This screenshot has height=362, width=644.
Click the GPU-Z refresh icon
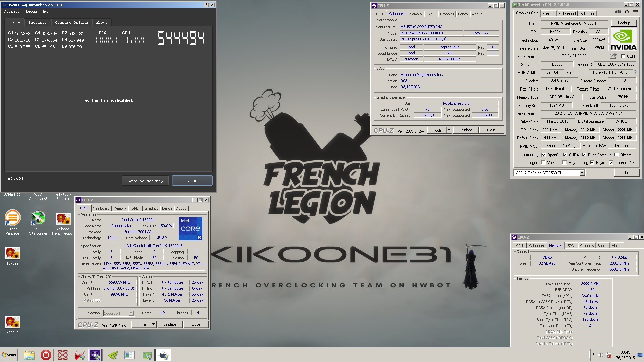click(x=627, y=12)
